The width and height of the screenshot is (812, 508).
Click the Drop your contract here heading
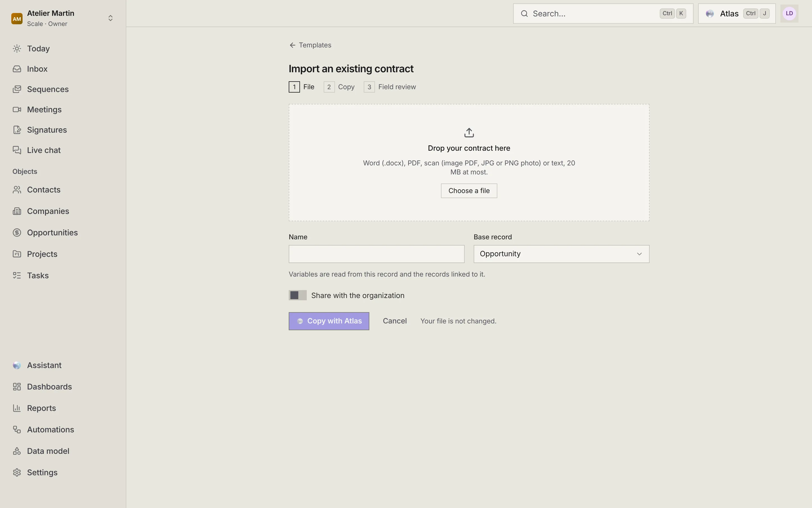pyautogui.click(x=469, y=148)
